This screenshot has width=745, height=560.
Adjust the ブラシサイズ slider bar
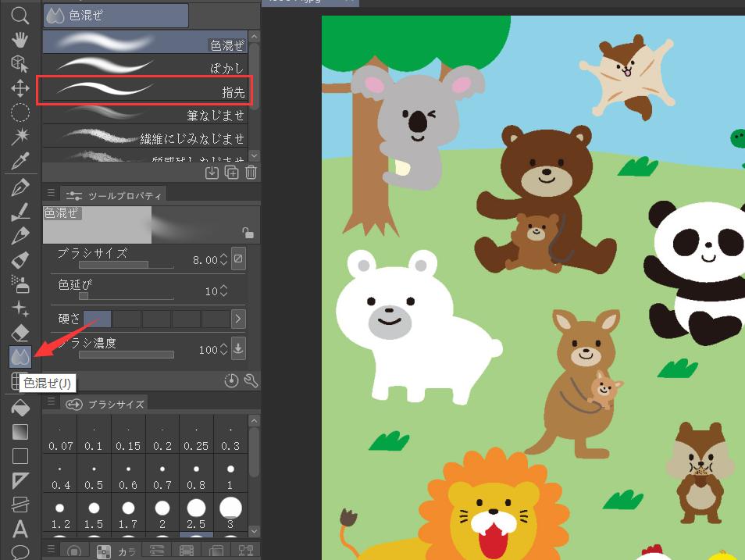pyautogui.click(x=127, y=265)
